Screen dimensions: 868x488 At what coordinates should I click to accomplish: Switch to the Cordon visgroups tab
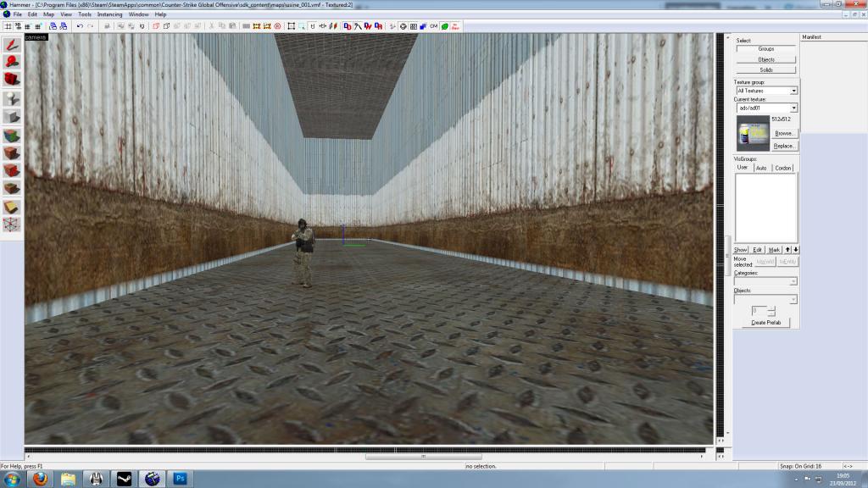(782, 168)
